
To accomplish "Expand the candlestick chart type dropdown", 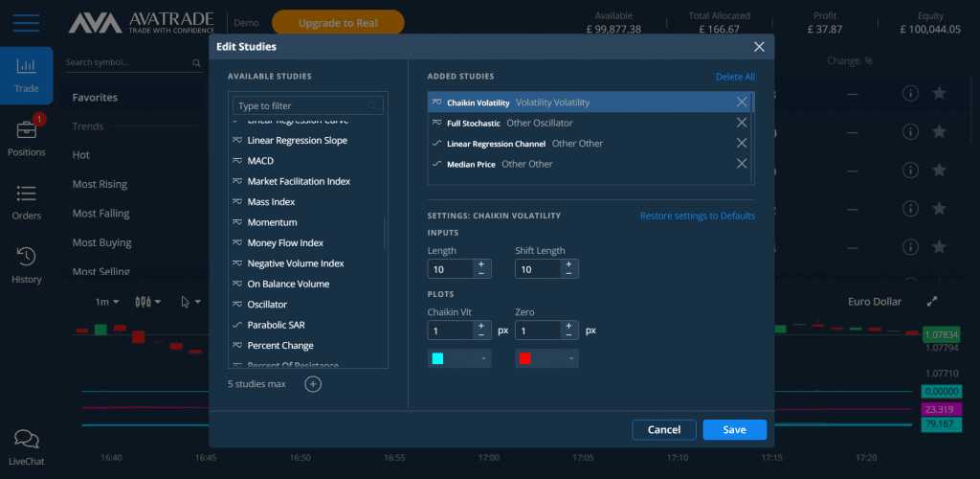I will (148, 302).
